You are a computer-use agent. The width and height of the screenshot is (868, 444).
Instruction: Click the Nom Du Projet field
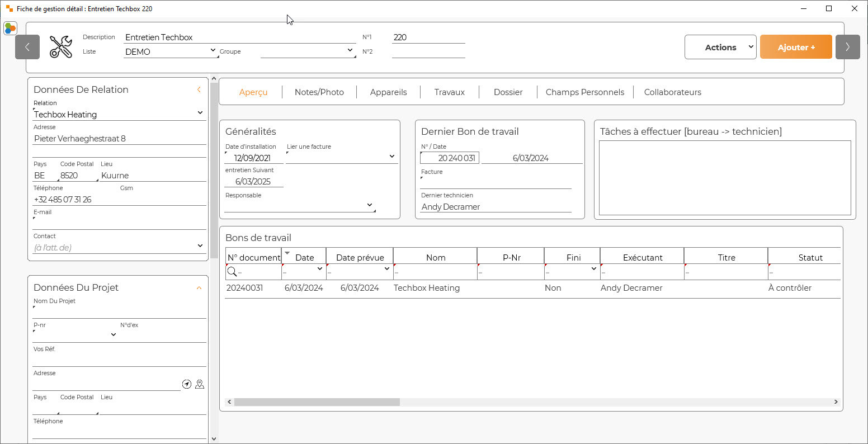pos(119,312)
